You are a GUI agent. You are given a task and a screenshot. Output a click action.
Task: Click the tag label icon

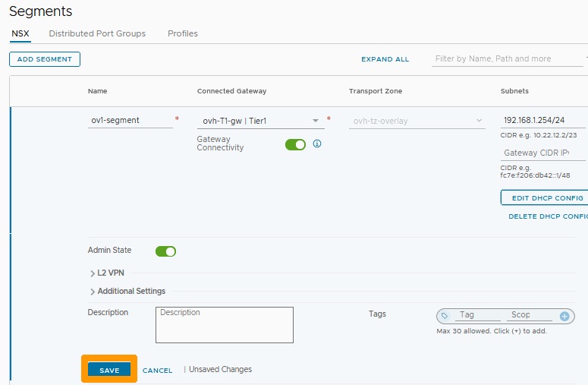point(445,316)
